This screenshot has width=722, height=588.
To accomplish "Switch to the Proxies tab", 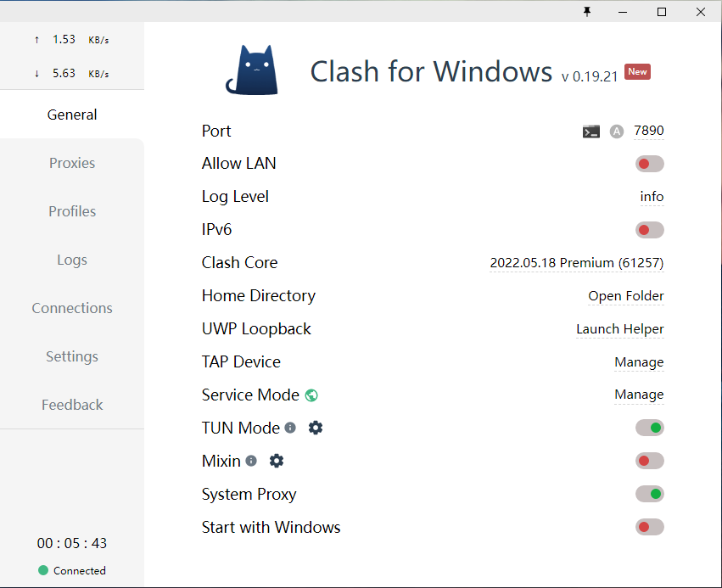I will 71,163.
